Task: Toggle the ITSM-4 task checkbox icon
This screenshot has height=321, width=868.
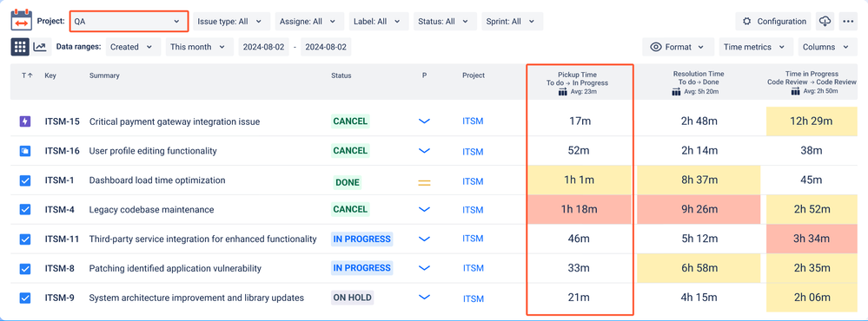Action: [x=25, y=209]
